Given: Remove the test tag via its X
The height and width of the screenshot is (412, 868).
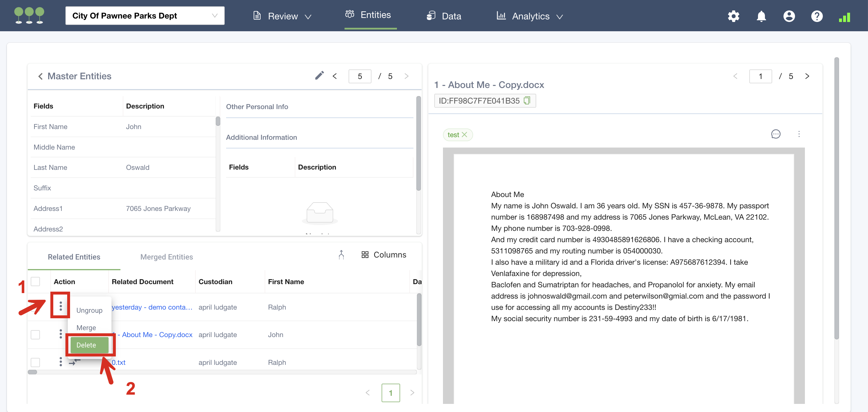Looking at the screenshot, I should pos(464,135).
